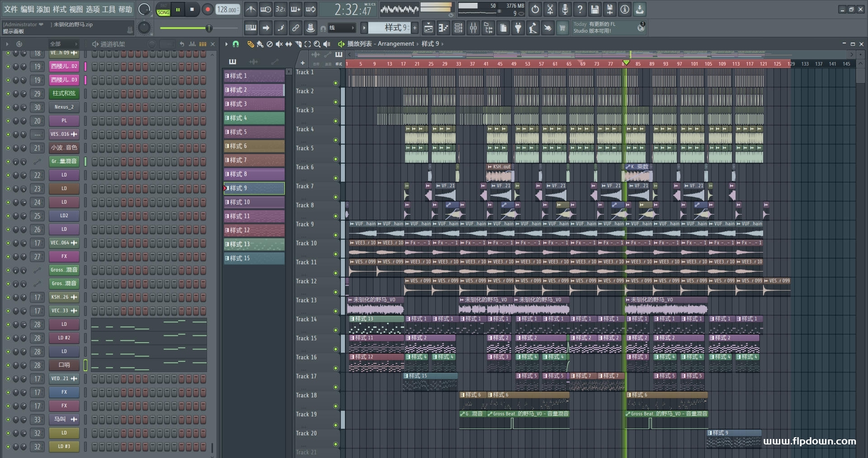Click the save project floppy disk icon
Screen dimensions: 868x458
click(594, 10)
